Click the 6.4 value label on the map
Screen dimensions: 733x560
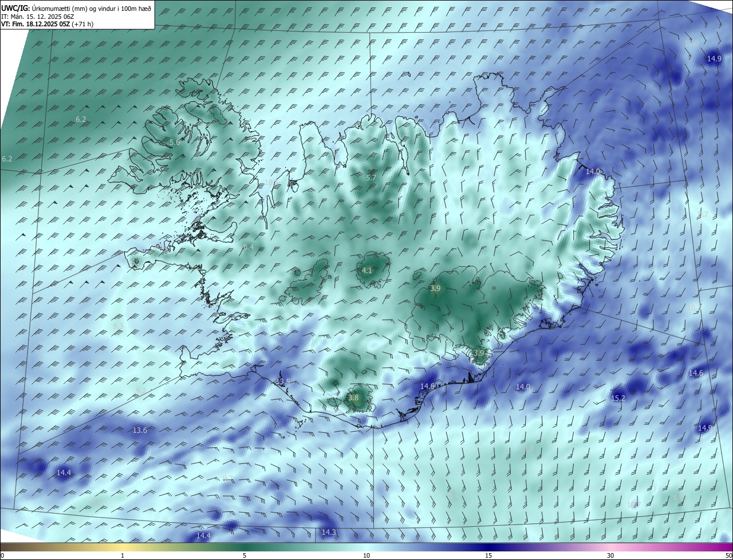pos(248,247)
